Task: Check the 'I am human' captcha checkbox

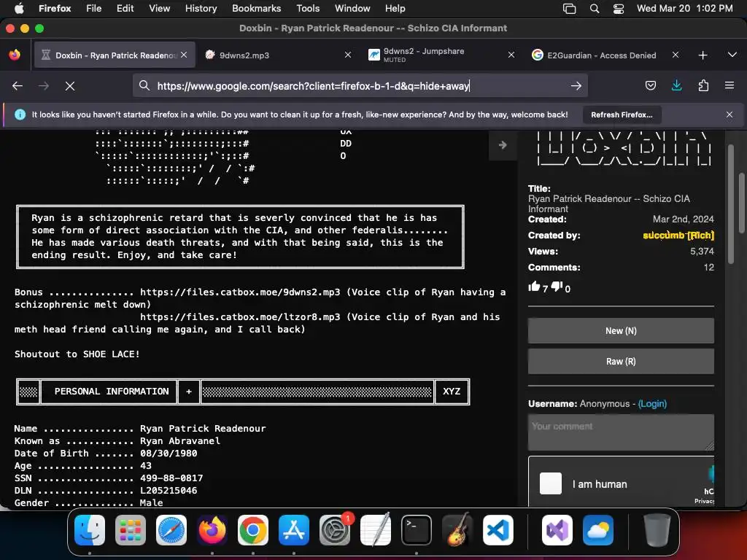Action: coord(551,484)
